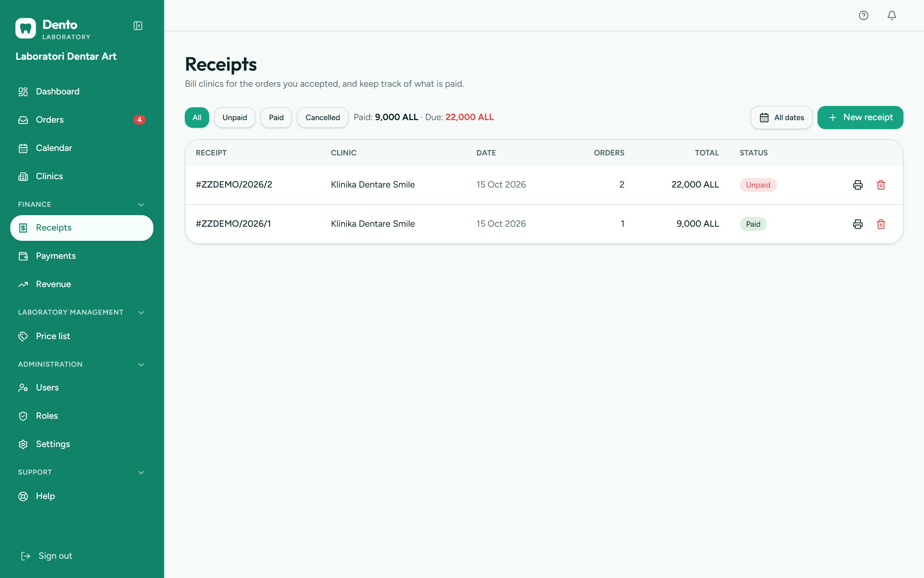Delete receipt #ZZDEMO/2026/2
The height and width of the screenshot is (578, 924).
click(x=881, y=185)
